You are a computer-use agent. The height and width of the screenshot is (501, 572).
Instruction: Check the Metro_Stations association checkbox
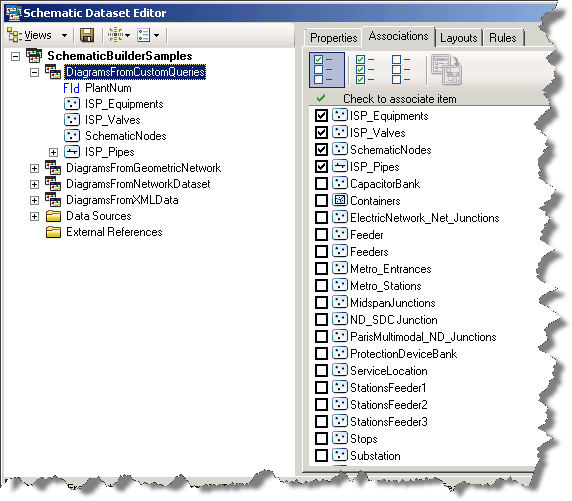click(321, 286)
